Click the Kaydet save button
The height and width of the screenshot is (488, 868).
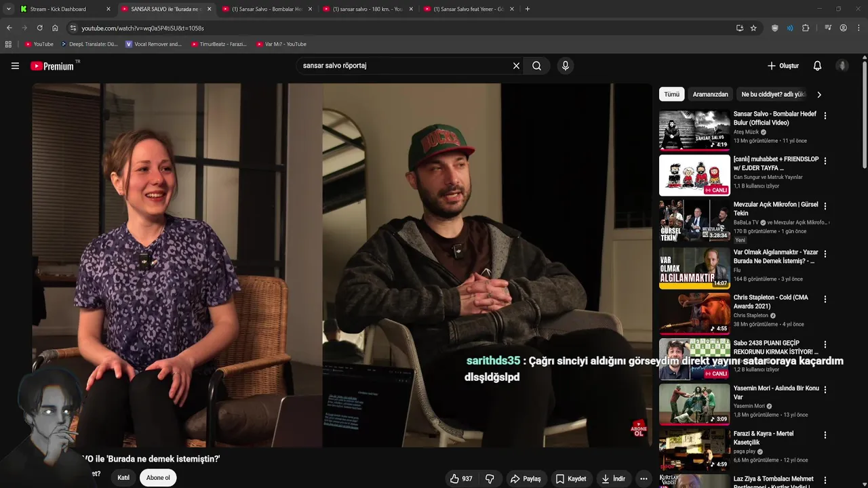coord(571,479)
